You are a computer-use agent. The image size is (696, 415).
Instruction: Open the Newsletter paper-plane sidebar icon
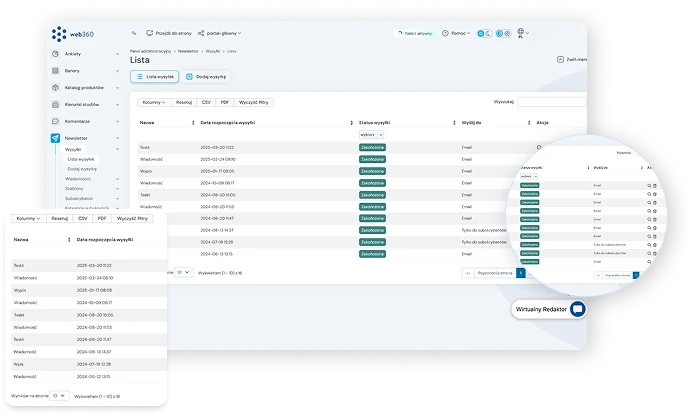point(57,137)
